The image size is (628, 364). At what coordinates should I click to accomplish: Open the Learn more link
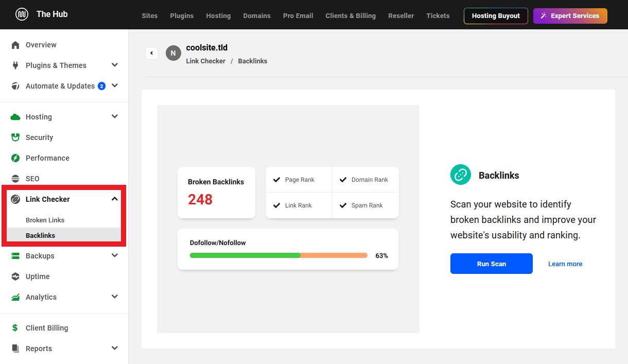[565, 264]
